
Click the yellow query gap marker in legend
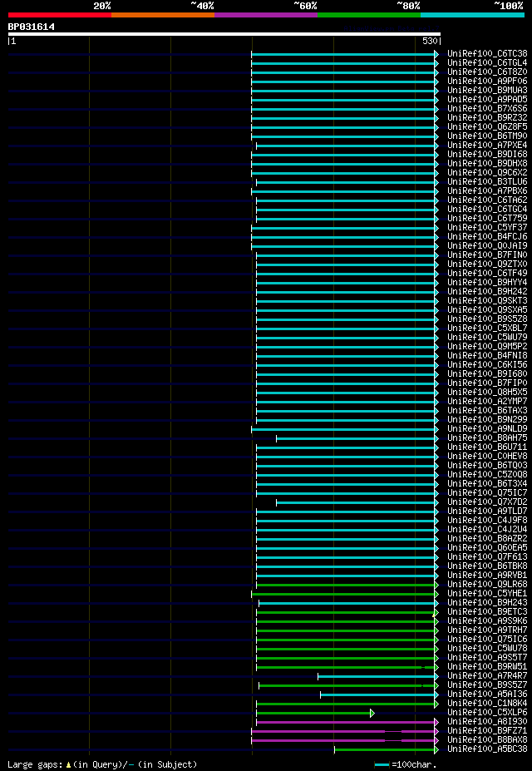(69, 765)
